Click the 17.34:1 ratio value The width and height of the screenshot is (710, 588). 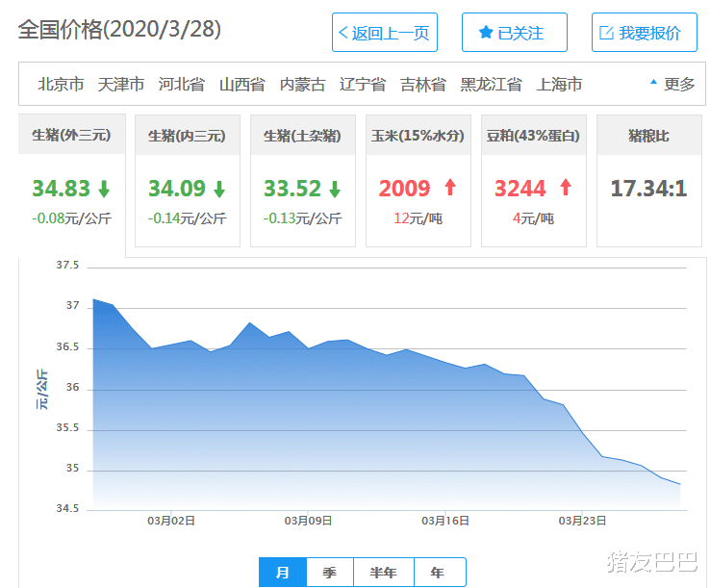[648, 189]
